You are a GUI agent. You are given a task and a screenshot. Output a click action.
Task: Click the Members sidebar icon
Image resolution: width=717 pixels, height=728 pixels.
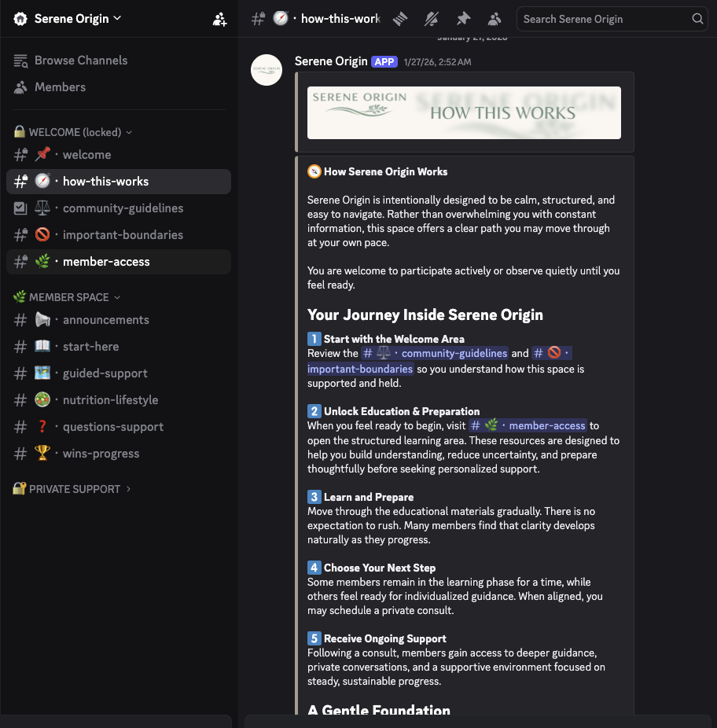click(21, 87)
